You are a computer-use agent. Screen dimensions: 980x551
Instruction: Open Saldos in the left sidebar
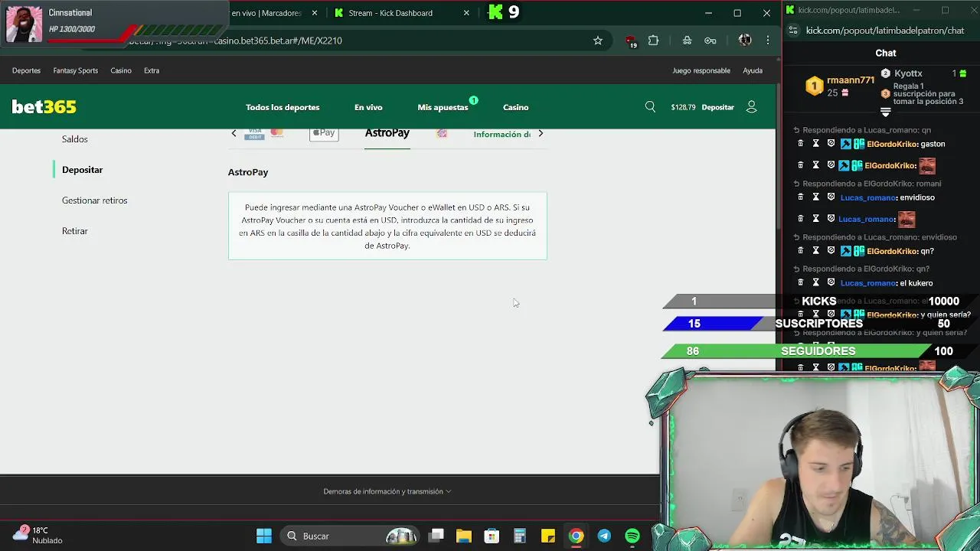[75, 139]
